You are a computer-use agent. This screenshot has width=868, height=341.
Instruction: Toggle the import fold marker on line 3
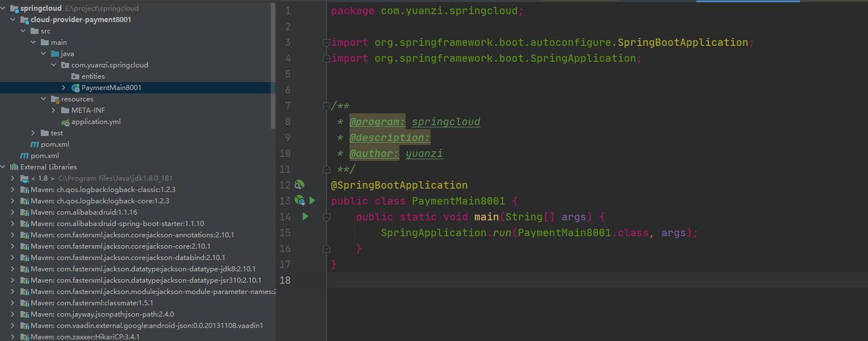click(x=326, y=42)
